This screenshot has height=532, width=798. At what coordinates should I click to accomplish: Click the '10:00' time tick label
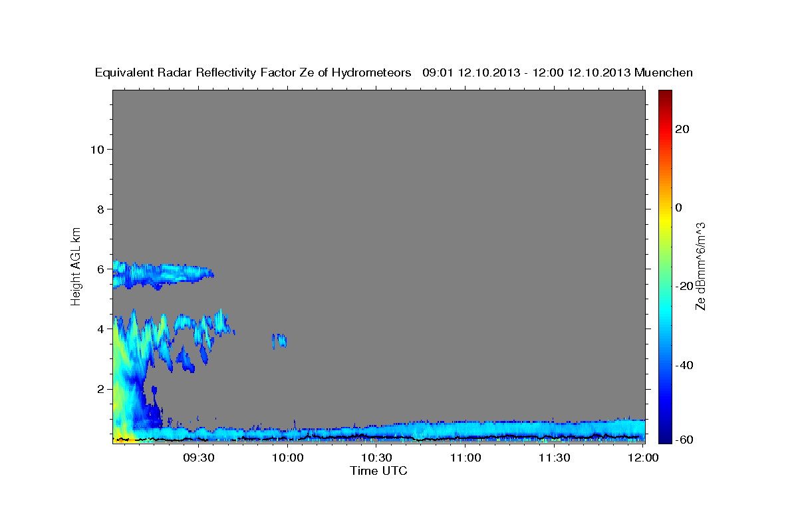click(288, 458)
